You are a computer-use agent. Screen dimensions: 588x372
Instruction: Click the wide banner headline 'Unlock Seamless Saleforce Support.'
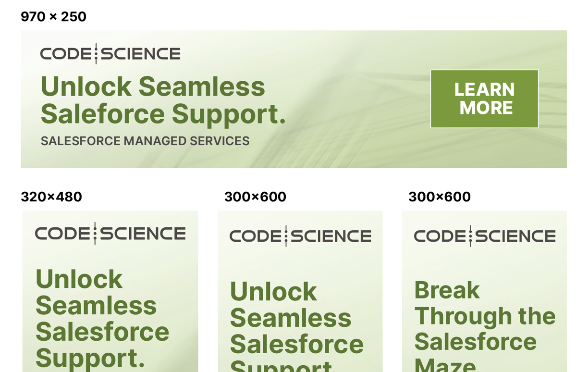click(x=163, y=100)
